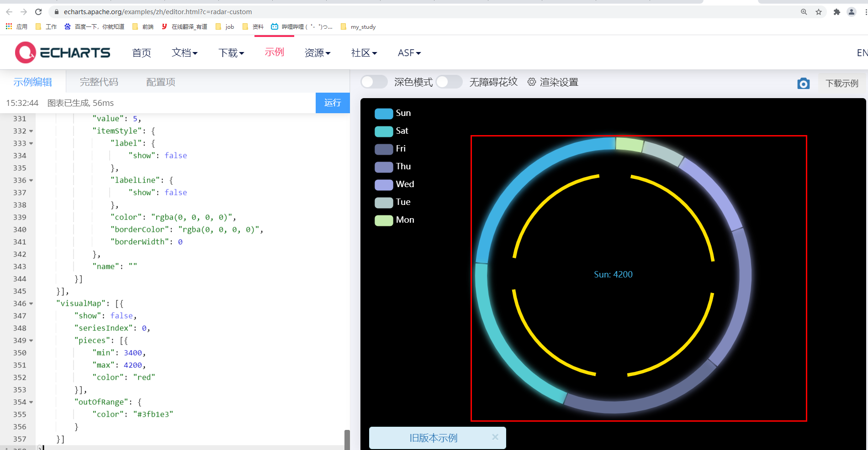Screen dimensions: 868x450
Task: Toggle the Sun legend item
Action: pos(393,113)
